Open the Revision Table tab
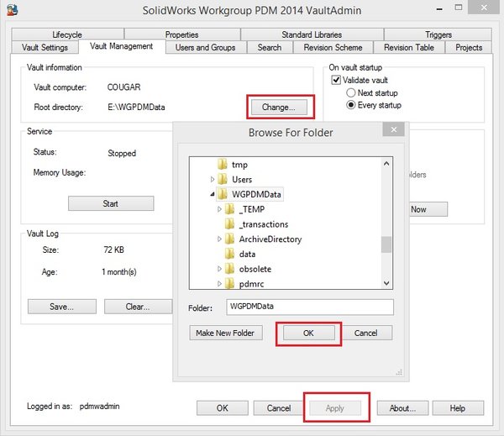This screenshot has height=436, width=504. [x=409, y=47]
